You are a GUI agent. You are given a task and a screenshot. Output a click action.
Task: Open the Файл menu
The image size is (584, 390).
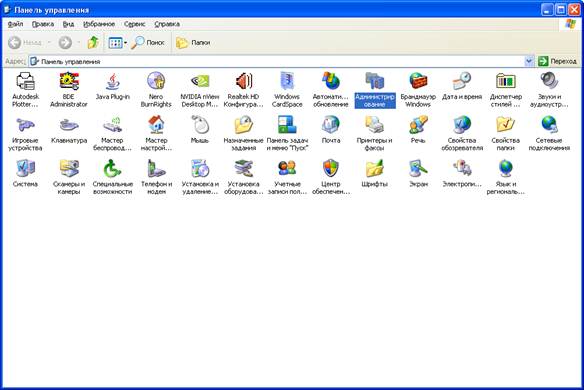[x=15, y=24]
